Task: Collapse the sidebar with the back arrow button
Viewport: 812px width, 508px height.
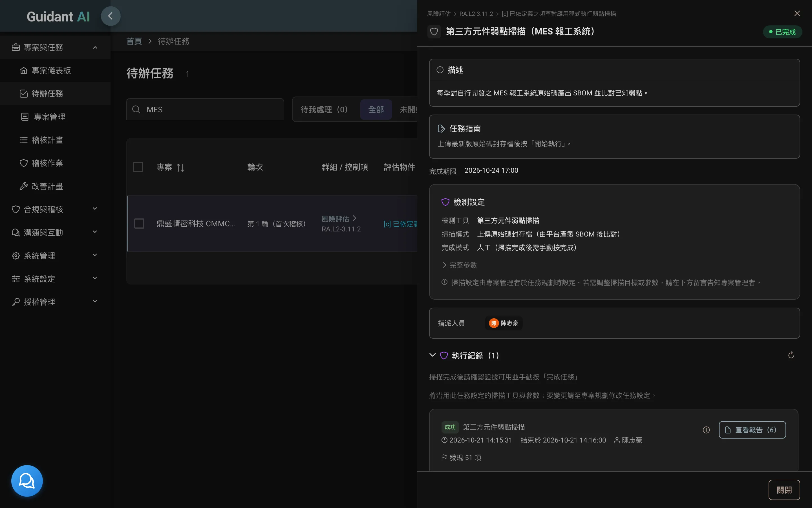Action: point(111,16)
